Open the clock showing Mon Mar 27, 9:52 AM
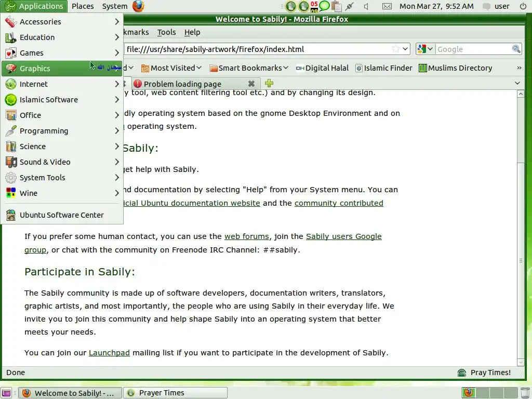Image resolution: width=532 pixels, height=399 pixels. click(x=436, y=6)
